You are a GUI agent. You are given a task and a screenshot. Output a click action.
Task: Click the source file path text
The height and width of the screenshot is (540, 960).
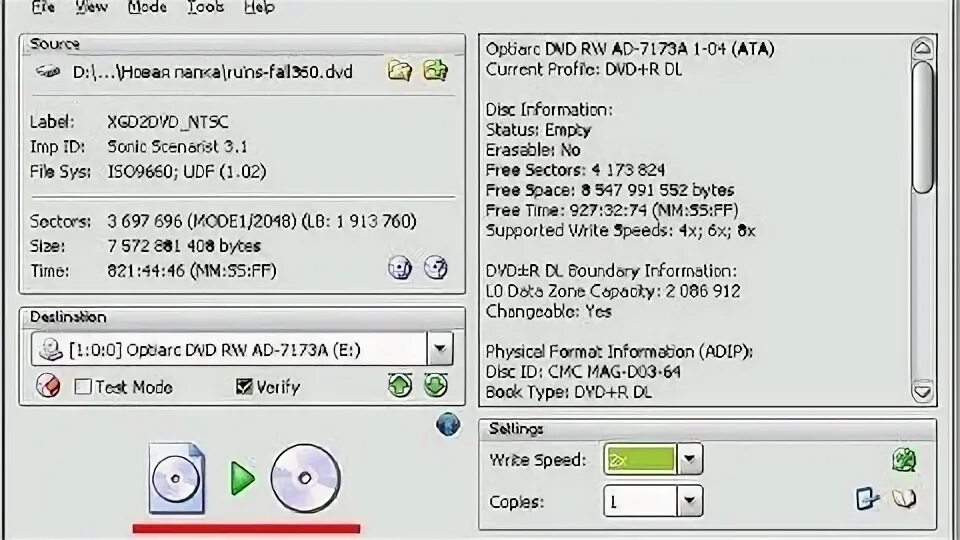pos(212,72)
